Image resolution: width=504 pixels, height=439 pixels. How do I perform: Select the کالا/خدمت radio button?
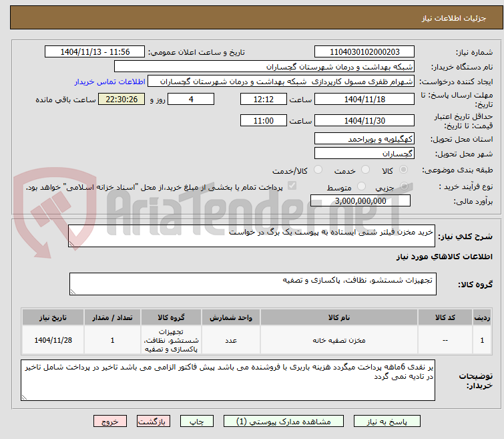tap(318, 170)
